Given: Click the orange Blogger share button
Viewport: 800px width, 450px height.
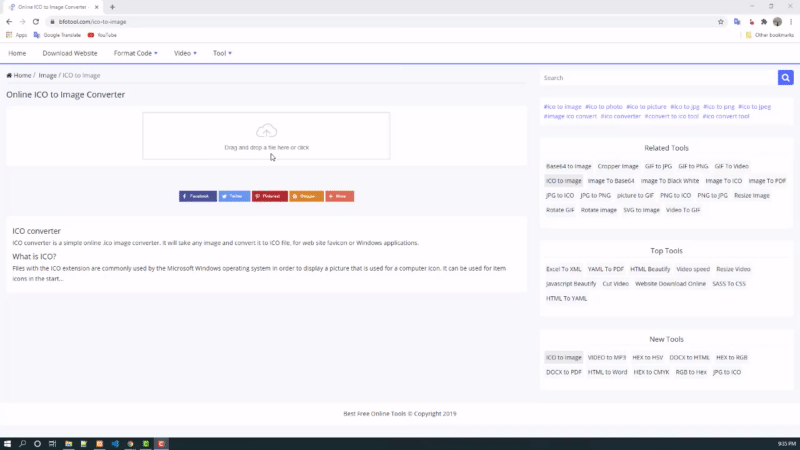Looking at the screenshot, I should click(306, 196).
